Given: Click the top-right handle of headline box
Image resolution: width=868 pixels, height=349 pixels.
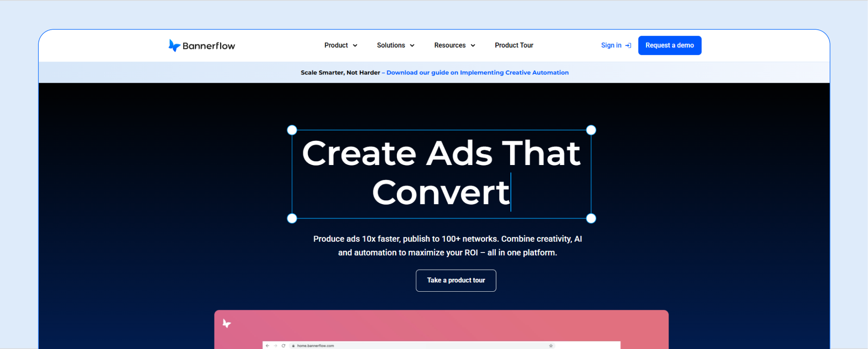Looking at the screenshot, I should tap(591, 130).
